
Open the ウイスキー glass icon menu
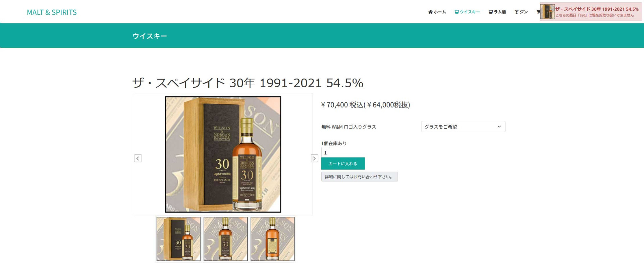pyautogui.click(x=467, y=12)
